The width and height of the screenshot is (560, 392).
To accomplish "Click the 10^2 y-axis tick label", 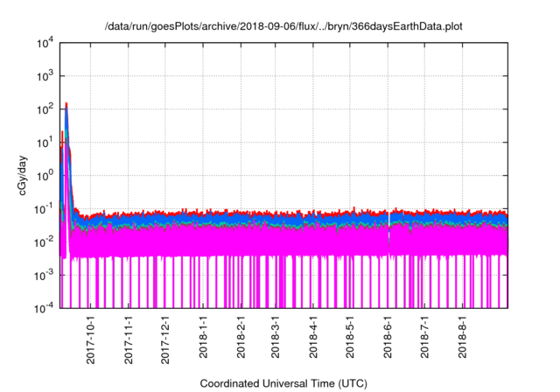I will point(45,109).
